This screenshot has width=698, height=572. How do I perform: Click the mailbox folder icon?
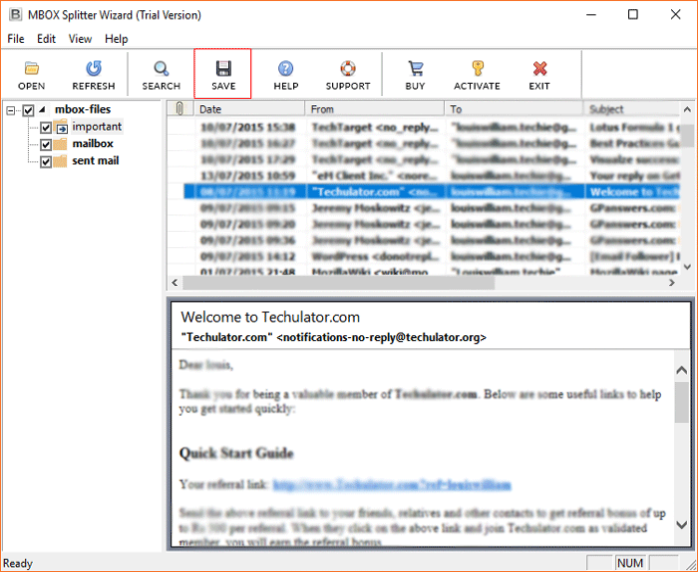click(x=60, y=144)
